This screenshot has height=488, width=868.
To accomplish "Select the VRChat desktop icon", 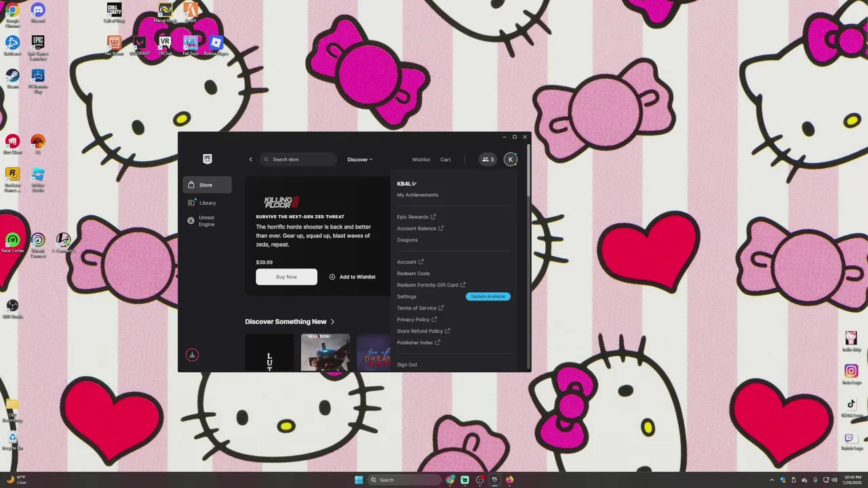I will click(x=165, y=45).
